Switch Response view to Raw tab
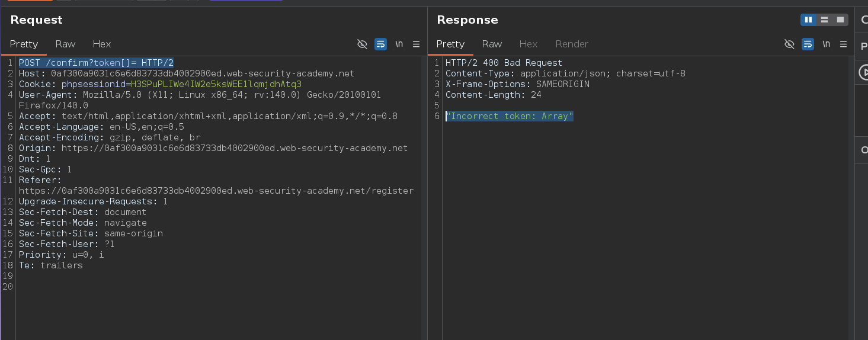The width and height of the screenshot is (868, 340). 492,44
